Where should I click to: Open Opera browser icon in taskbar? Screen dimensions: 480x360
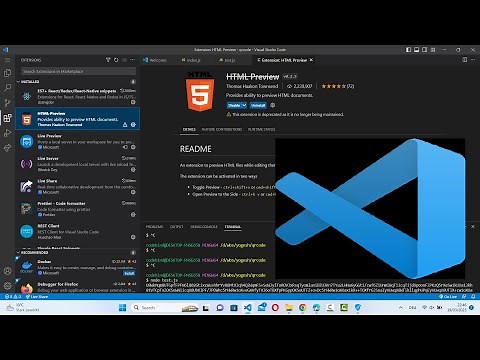point(275,307)
